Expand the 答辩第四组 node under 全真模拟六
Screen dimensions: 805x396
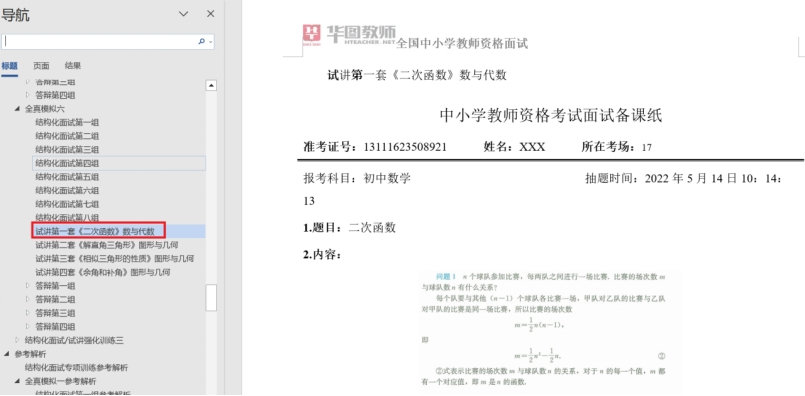28,327
